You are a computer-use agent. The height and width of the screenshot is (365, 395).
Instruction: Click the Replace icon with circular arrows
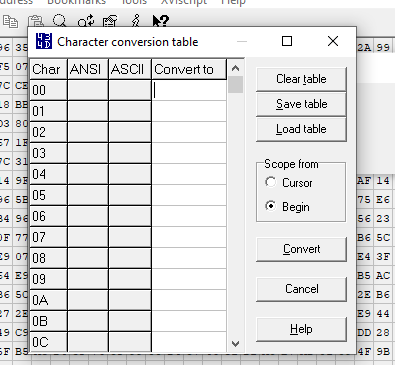point(86,21)
